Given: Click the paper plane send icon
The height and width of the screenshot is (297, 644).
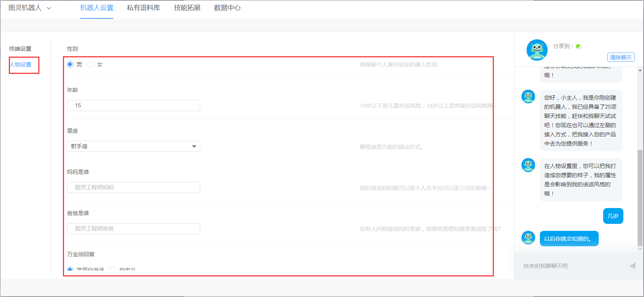Looking at the screenshot, I should coord(632,266).
